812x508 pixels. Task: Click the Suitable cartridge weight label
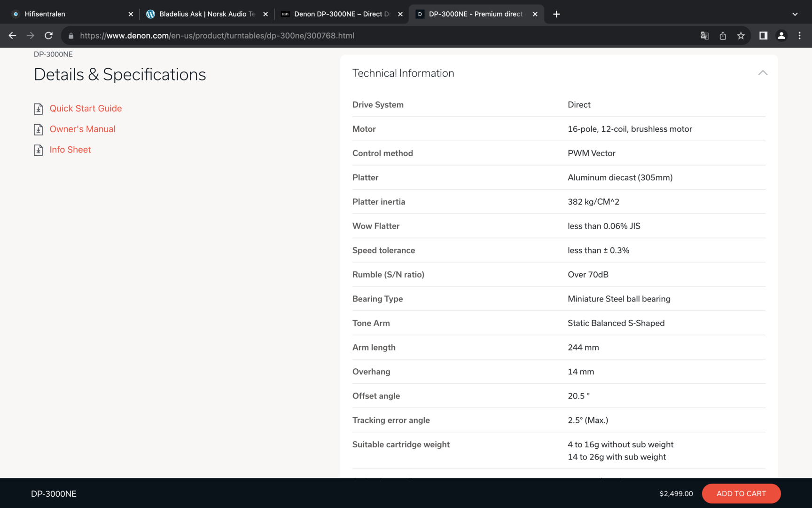(x=401, y=444)
